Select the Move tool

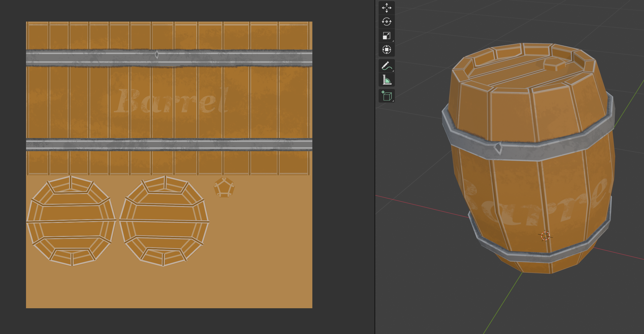coord(386,8)
